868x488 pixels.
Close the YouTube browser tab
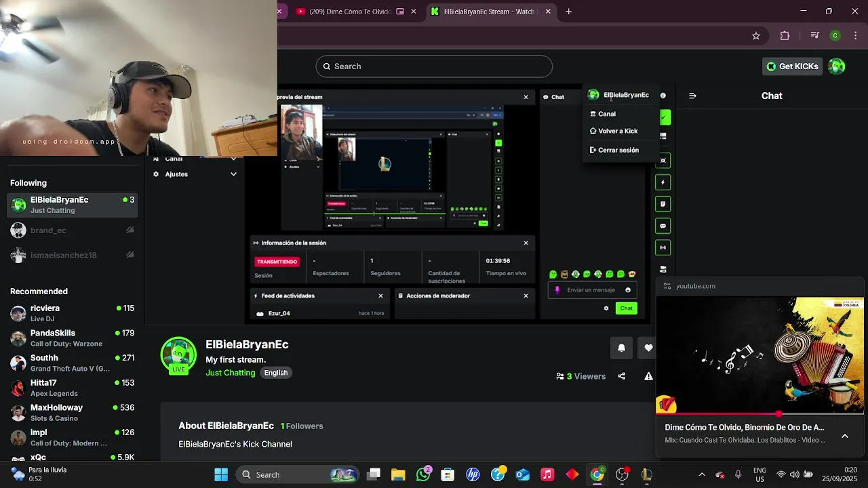414,12
